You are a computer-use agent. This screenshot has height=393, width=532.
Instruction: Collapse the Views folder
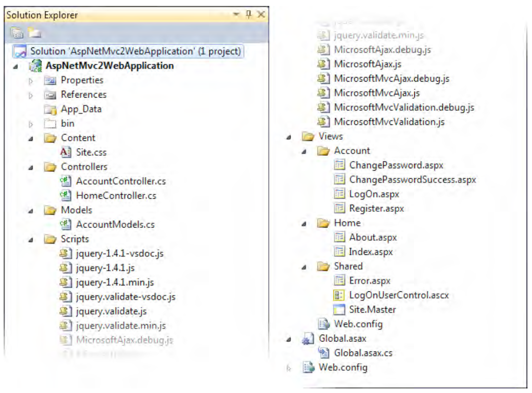[289, 137]
